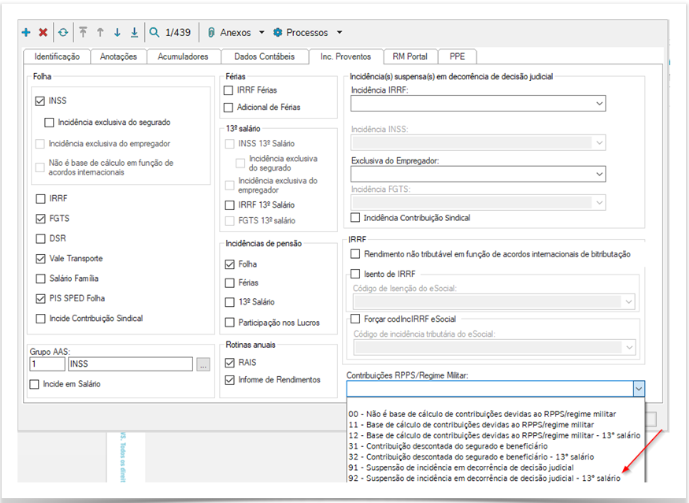
Task: Open the Processos dropdown arrow
Action: pos(339,33)
